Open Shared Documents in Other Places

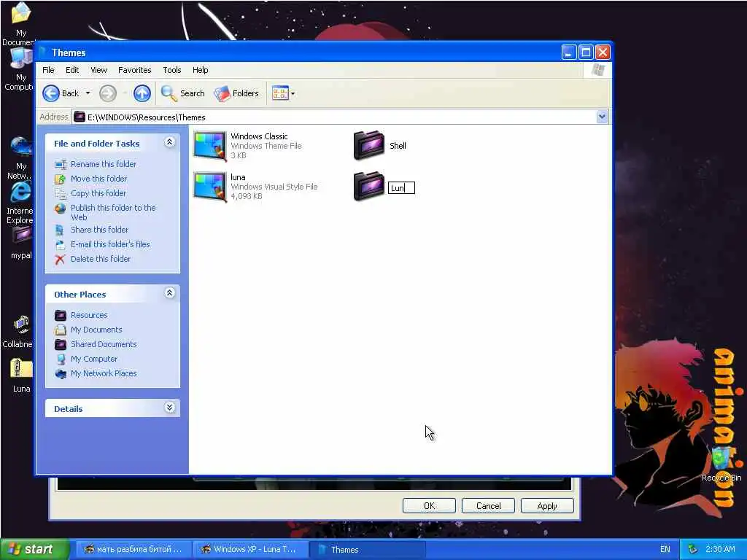tap(104, 344)
